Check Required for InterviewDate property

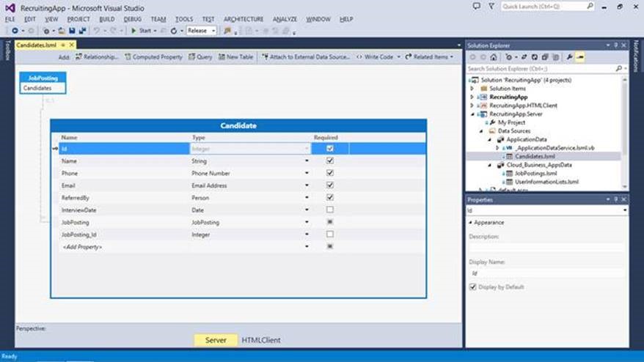coord(330,210)
